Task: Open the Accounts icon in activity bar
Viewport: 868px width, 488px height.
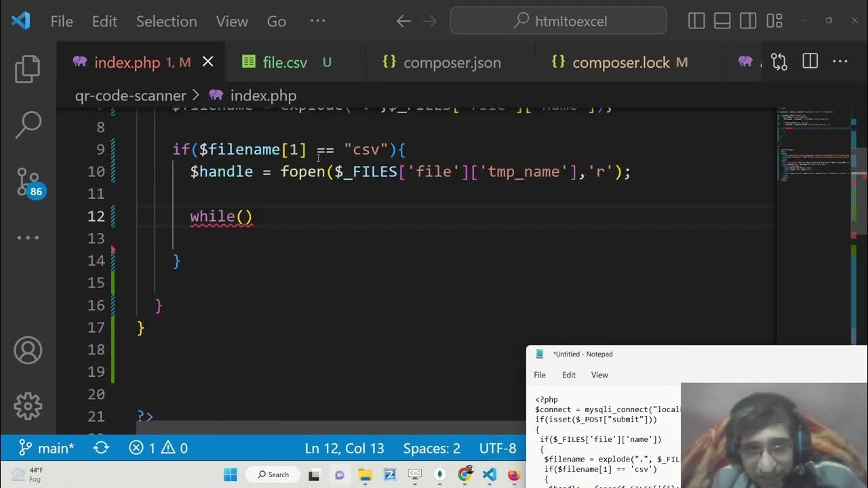Action: pyautogui.click(x=28, y=350)
